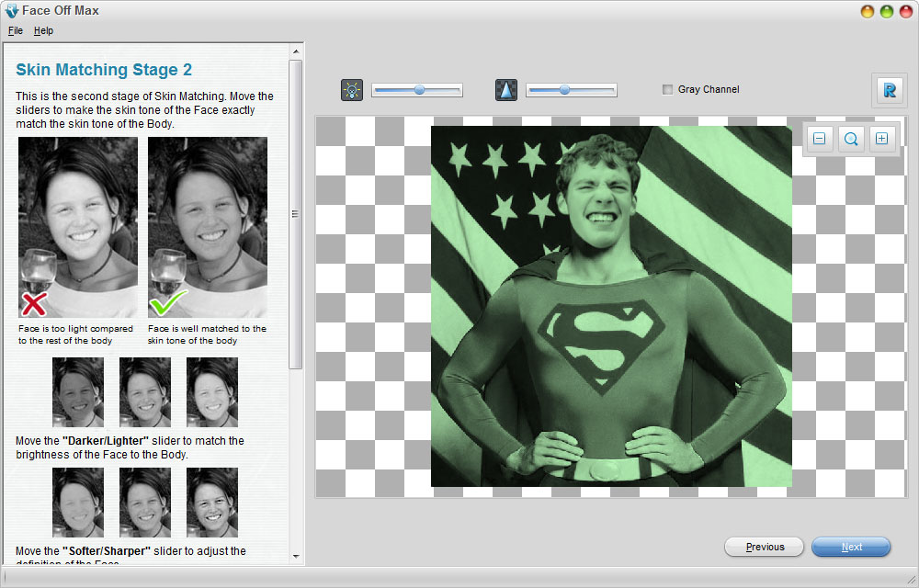
Task: Click the 'Face is too light' example photo
Action: [78, 227]
